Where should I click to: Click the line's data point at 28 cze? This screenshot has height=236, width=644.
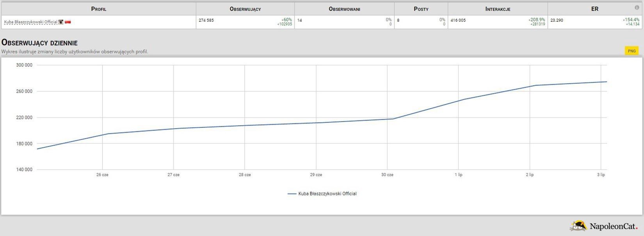click(250, 125)
